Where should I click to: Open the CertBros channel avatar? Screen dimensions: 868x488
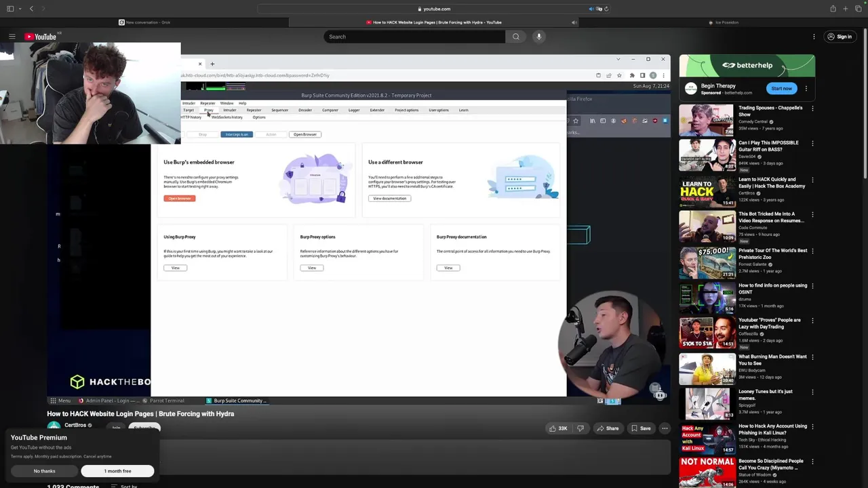tap(54, 426)
